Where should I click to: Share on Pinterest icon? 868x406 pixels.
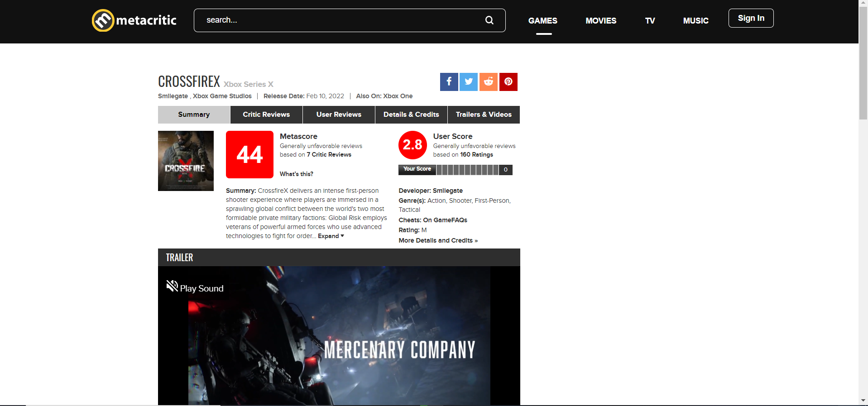508,82
